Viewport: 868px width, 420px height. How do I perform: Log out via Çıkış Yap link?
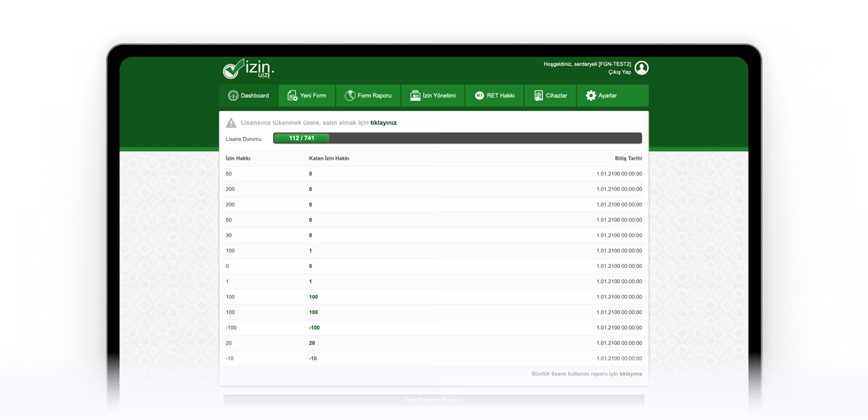(619, 72)
